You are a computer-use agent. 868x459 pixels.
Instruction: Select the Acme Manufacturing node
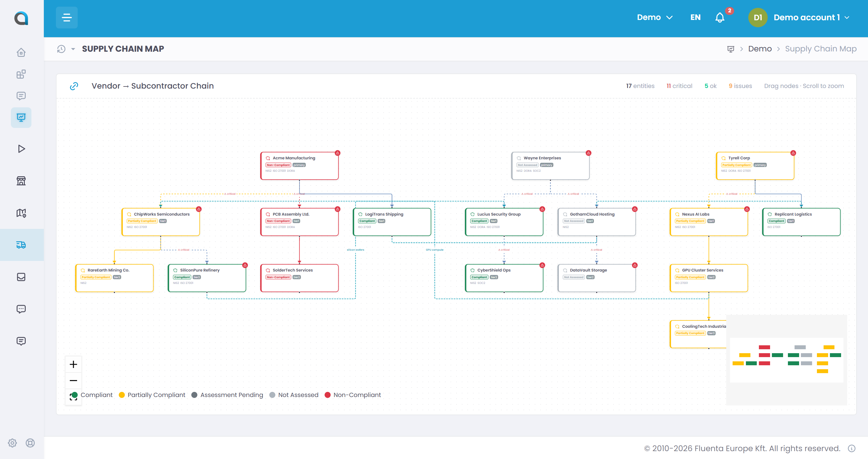(x=299, y=165)
